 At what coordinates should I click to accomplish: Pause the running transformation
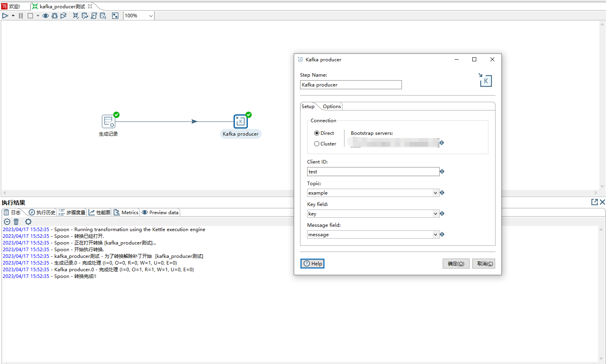tap(20, 16)
